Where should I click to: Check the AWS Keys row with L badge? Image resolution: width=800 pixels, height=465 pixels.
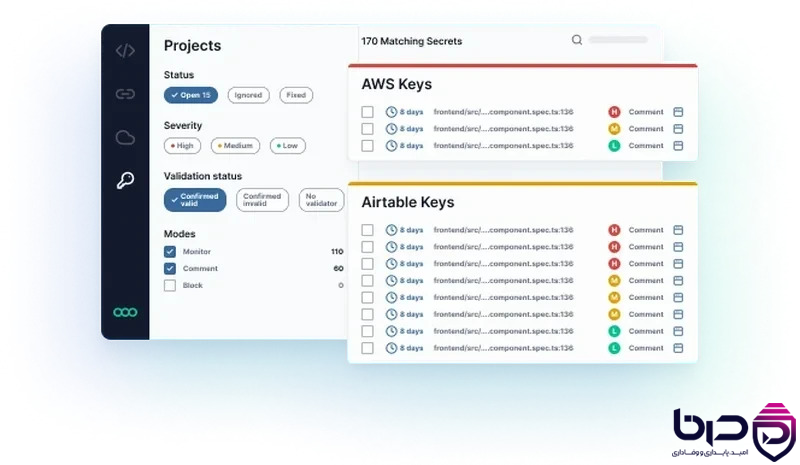point(367,145)
